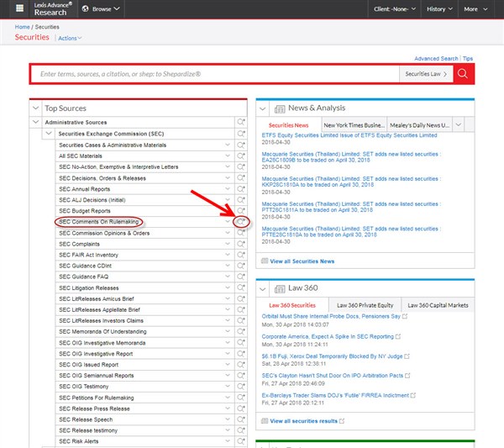
Task: Open SEC No-Action, Exemptive & Interpretive Letters
Action: pos(118,167)
